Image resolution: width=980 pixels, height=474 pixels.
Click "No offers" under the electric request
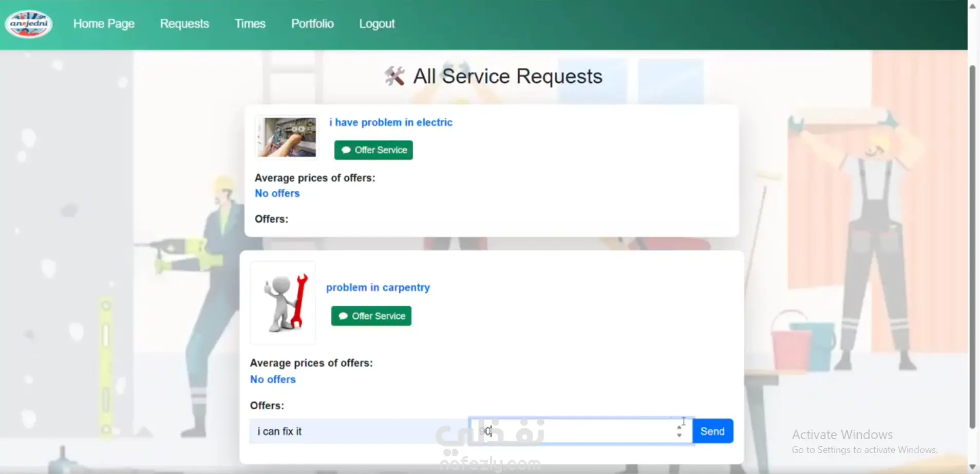point(277,193)
